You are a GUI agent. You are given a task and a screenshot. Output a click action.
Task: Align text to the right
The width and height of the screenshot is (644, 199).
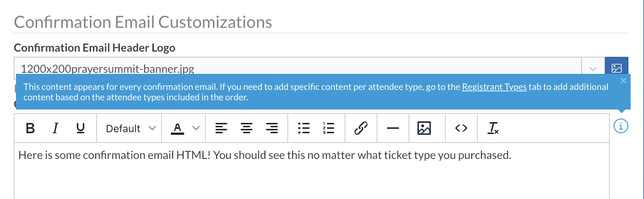(x=272, y=128)
